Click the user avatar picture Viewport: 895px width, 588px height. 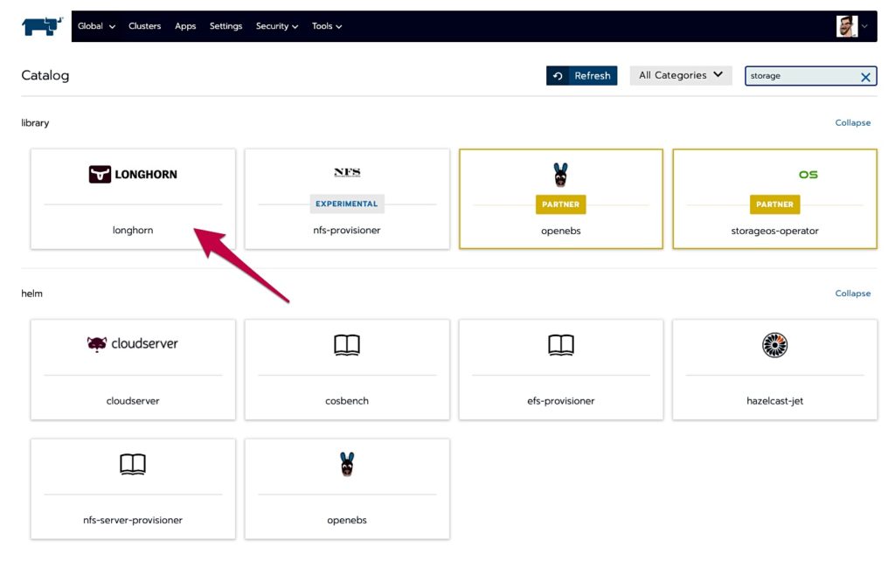(x=846, y=26)
